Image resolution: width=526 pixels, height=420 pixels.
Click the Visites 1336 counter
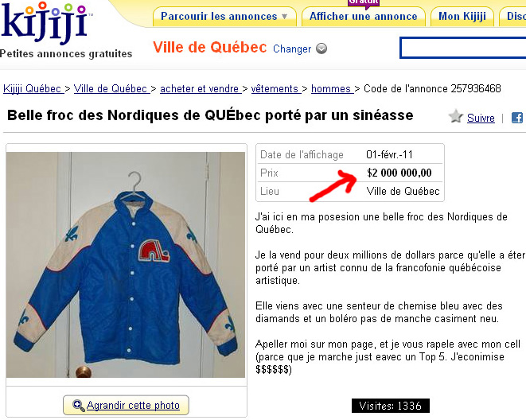(x=391, y=406)
